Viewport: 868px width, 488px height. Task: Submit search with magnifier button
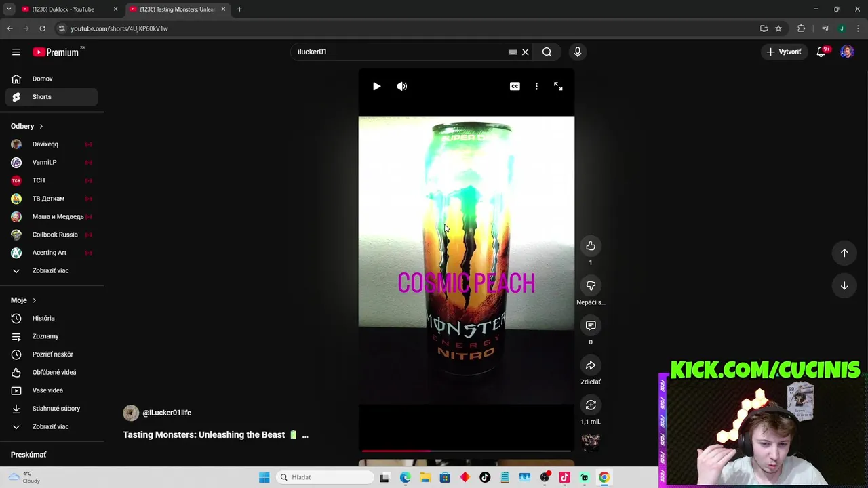coord(547,52)
